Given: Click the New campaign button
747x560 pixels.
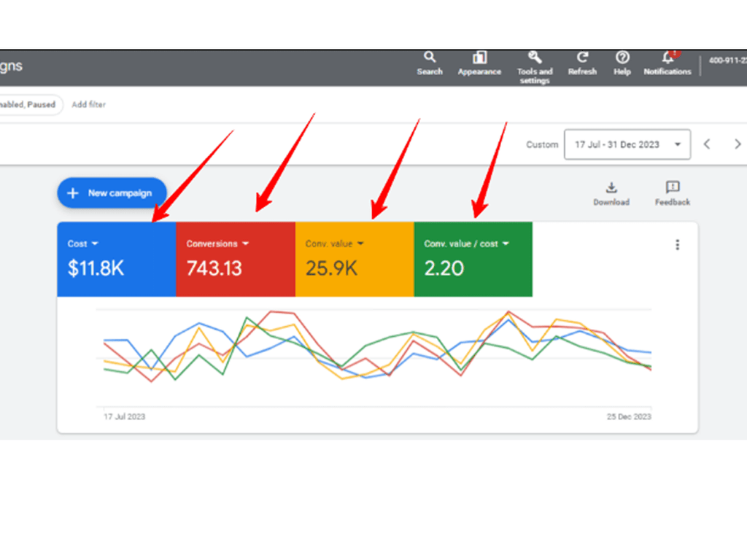Looking at the screenshot, I should (x=112, y=193).
